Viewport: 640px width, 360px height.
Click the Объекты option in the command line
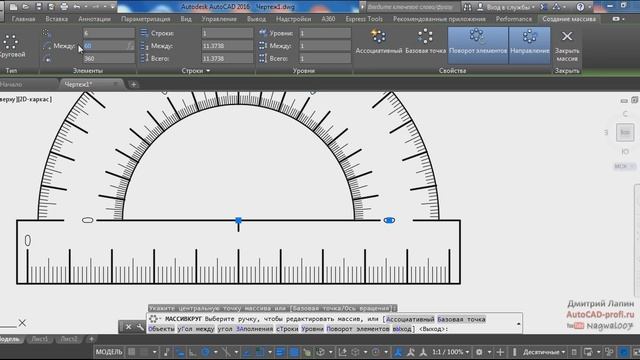pyautogui.click(x=161, y=329)
